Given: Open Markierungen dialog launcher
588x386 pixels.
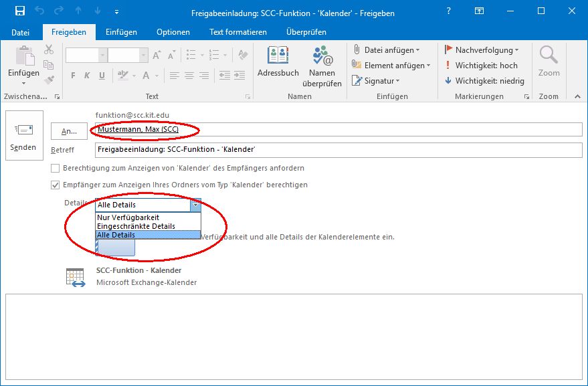Looking at the screenshot, I should [526, 97].
